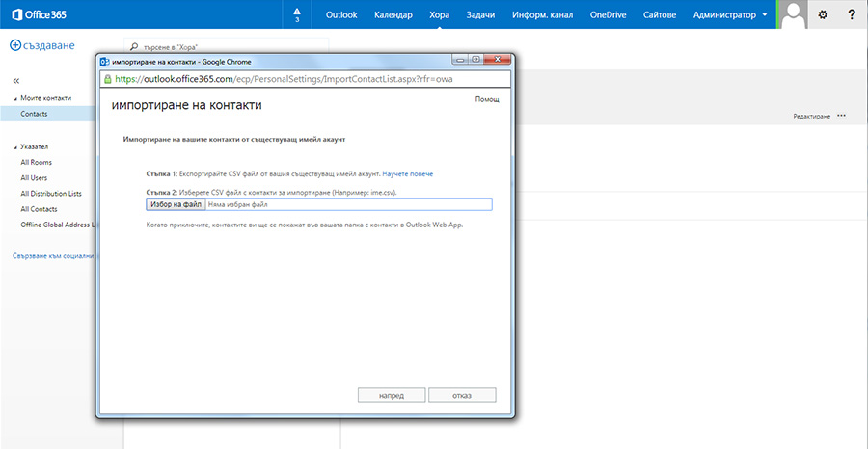The width and height of the screenshot is (868, 449).
Task: Click the Редактиране button
Action: click(x=811, y=117)
